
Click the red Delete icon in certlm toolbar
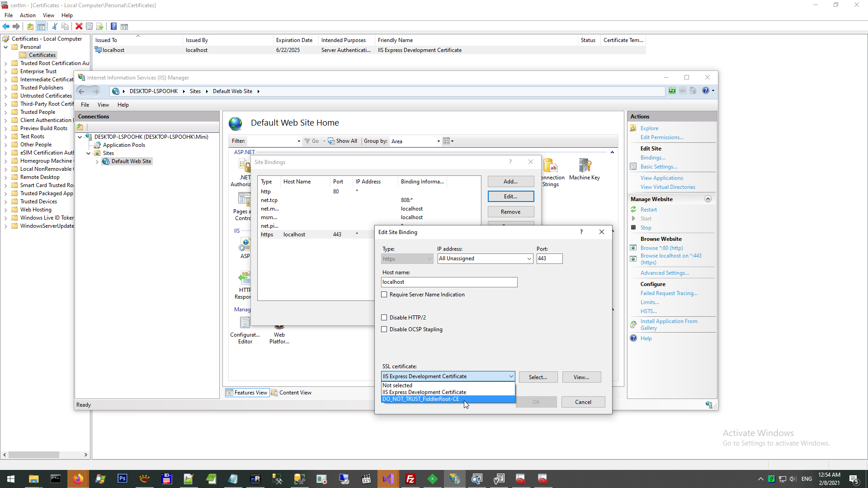click(79, 27)
